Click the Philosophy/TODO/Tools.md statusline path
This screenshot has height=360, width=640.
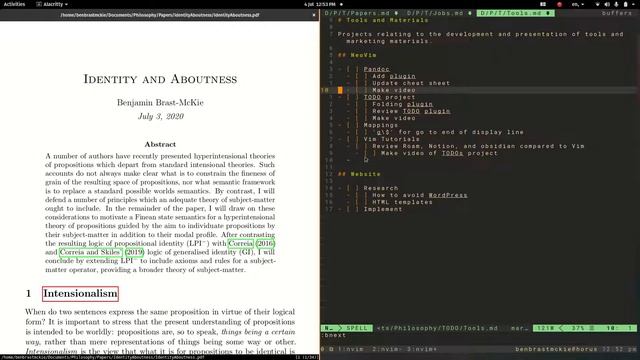(438, 328)
